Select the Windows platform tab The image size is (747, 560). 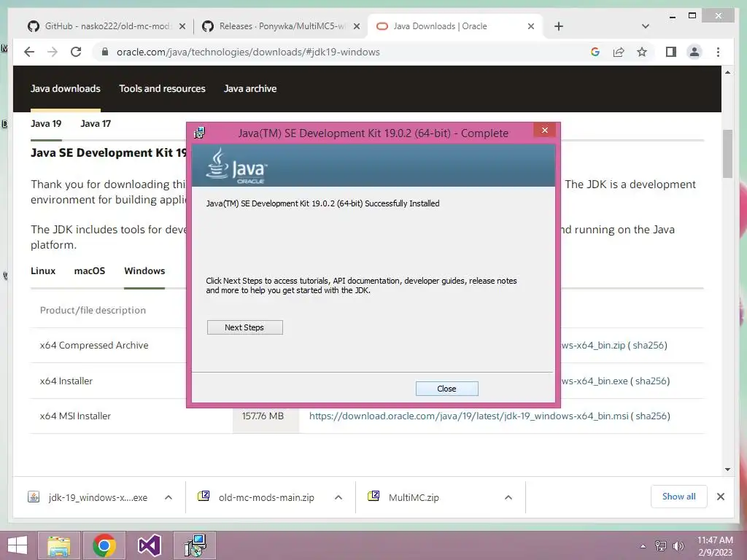click(144, 271)
